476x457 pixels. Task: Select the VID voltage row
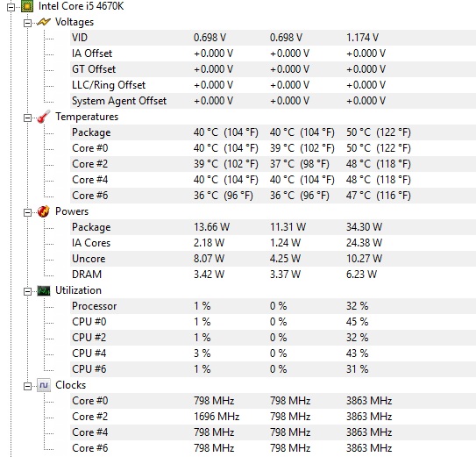(273, 38)
